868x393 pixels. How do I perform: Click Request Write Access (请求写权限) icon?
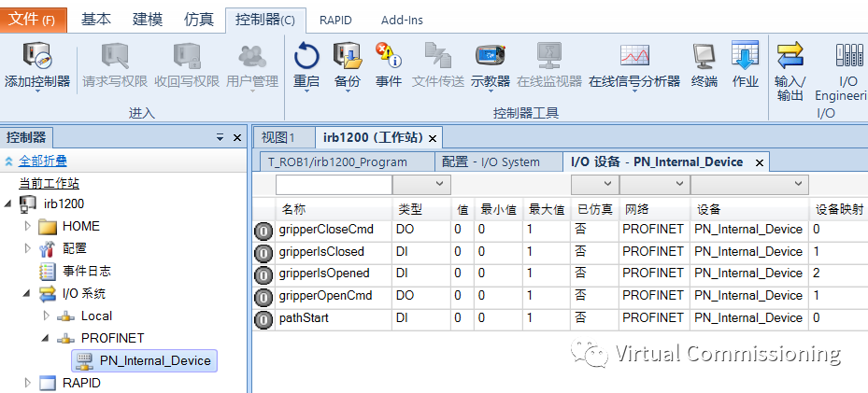[x=115, y=55]
